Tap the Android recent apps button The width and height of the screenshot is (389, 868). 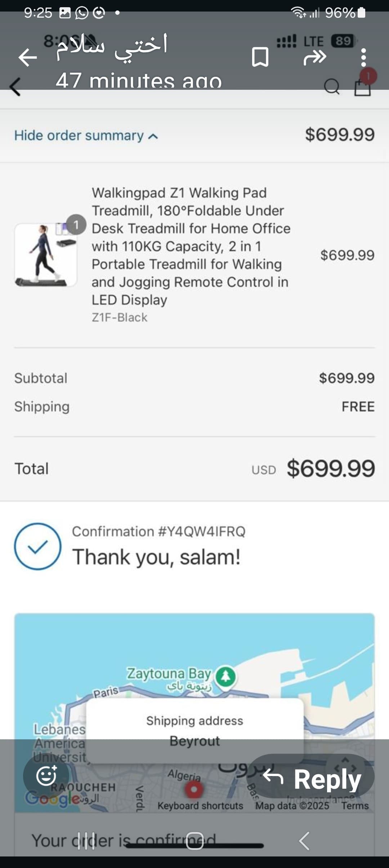86,841
